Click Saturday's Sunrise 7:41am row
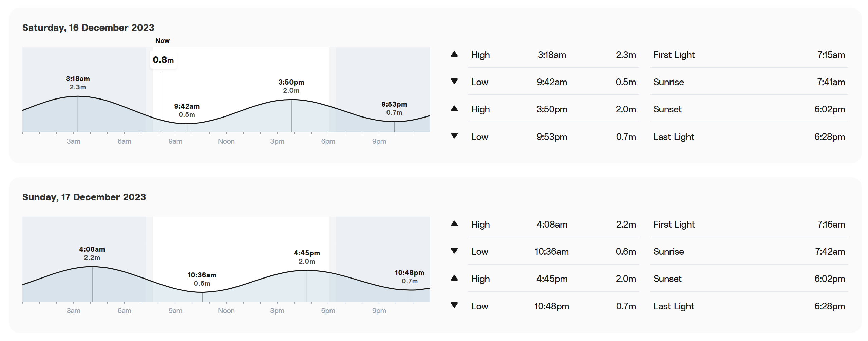Viewport: 868px width, 341px height. [749, 82]
